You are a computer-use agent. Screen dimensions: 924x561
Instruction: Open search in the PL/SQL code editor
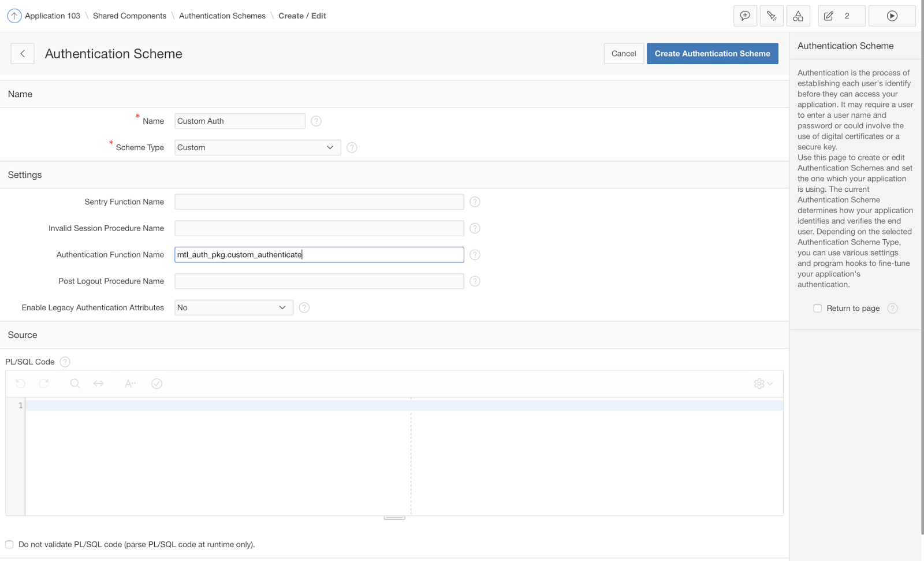[x=74, y=383]
